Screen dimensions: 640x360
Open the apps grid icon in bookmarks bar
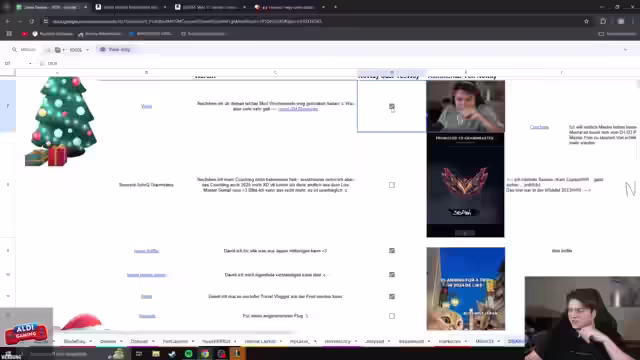point(9,34)
